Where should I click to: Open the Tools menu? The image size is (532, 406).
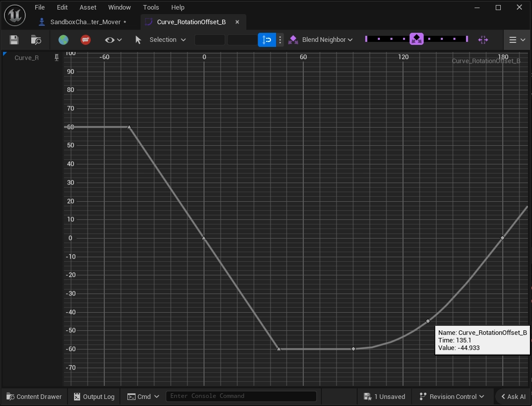[x=151, y=7]
